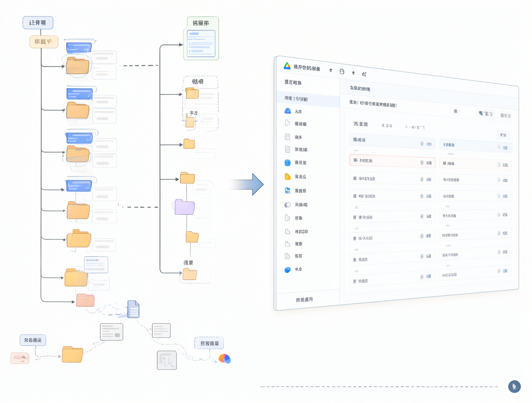Select the yellow file icon in sidebar
The height and width of the screenshot is (403, 532).
coord(288,176)
